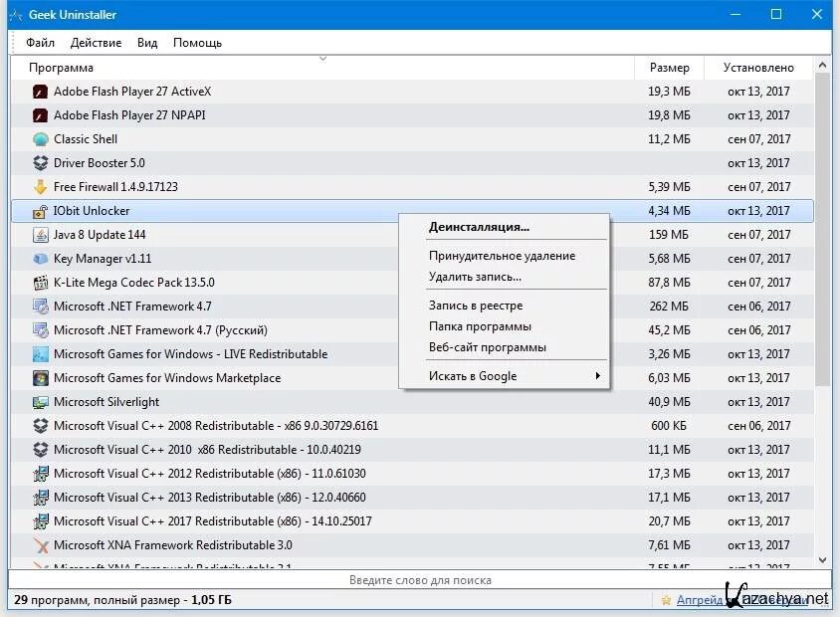Click the Key Manager v1.11 icon
Image resolution: width=840 pixels, height=617 pixels.
(40, 259)
